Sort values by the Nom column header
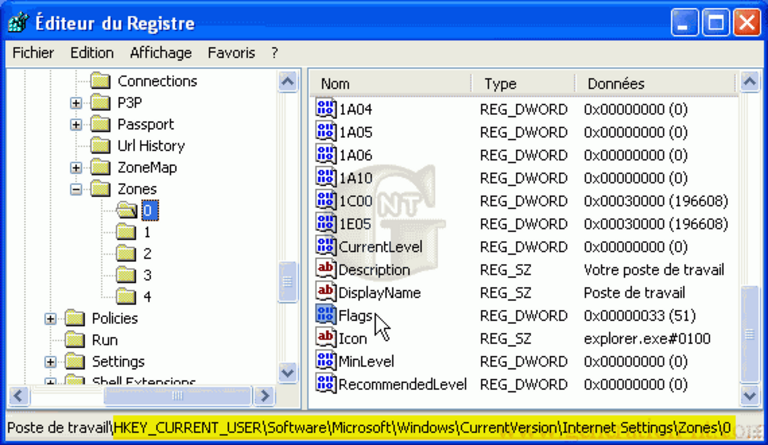 (390, 84)
